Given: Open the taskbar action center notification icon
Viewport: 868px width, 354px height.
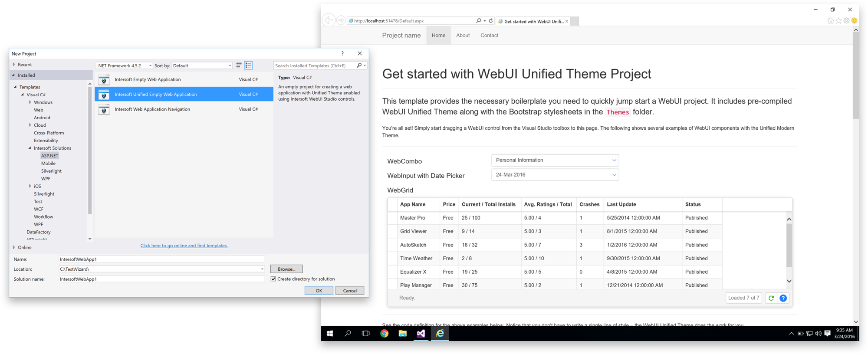Looking at the screenshot, I should tap(827, 334).
